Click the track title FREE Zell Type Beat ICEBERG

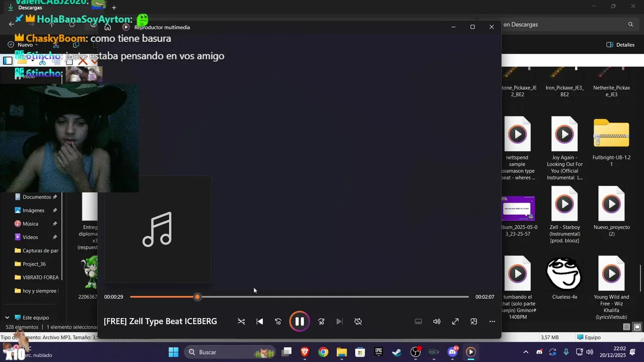click(x=160, y=321)
